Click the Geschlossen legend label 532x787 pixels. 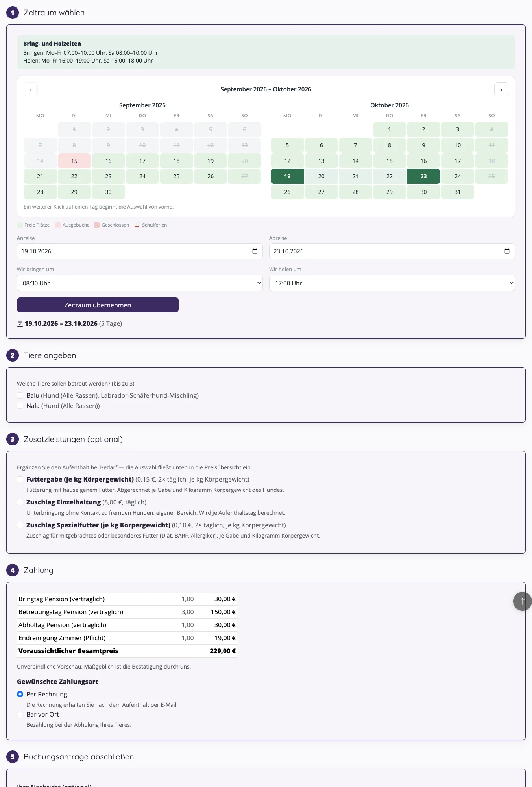(115, 225)
